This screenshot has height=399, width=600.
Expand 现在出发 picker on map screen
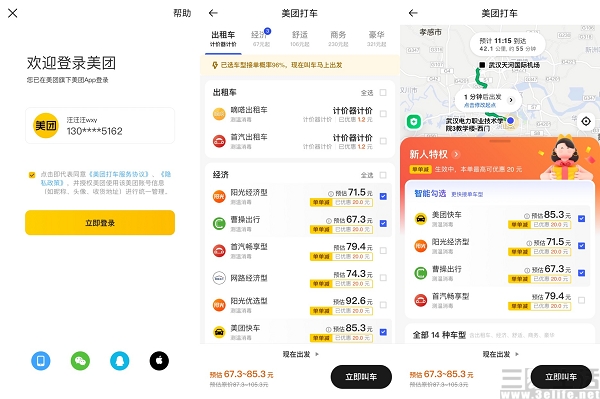pyautogui.click(x=501, y=354)
